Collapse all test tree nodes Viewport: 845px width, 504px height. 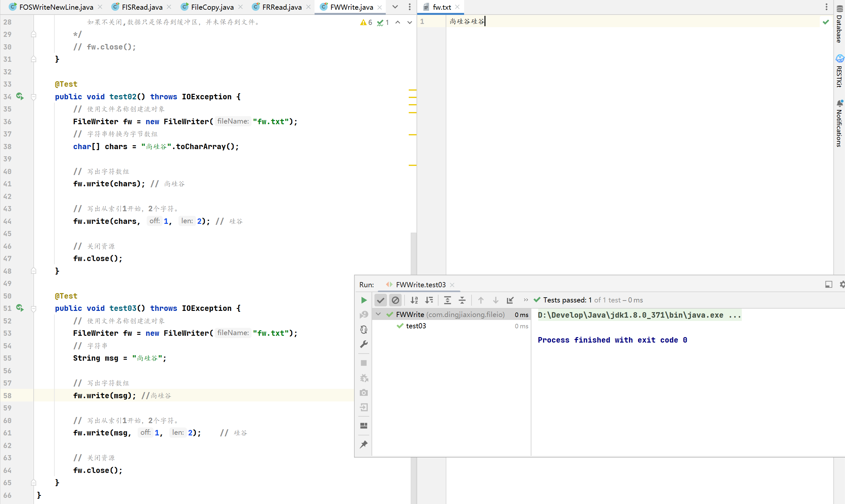[x=462, y=300]
